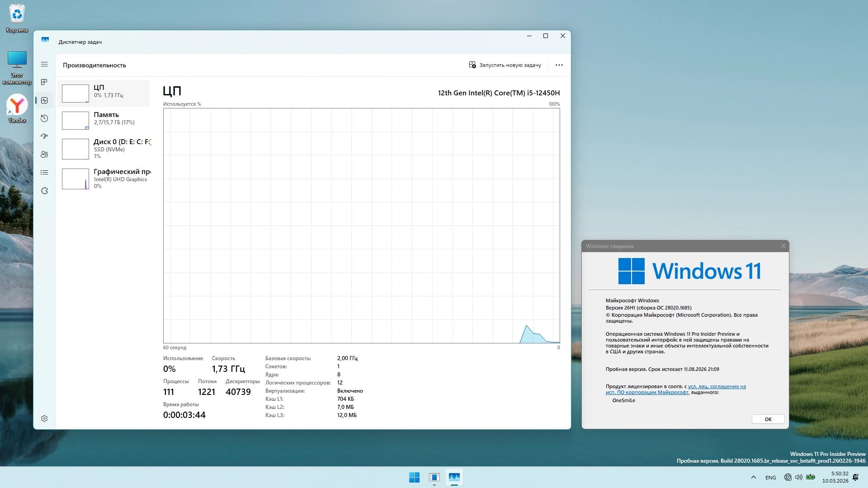Show hidden system tray icons chevron

pyautogui.click(x=753, y=477)
